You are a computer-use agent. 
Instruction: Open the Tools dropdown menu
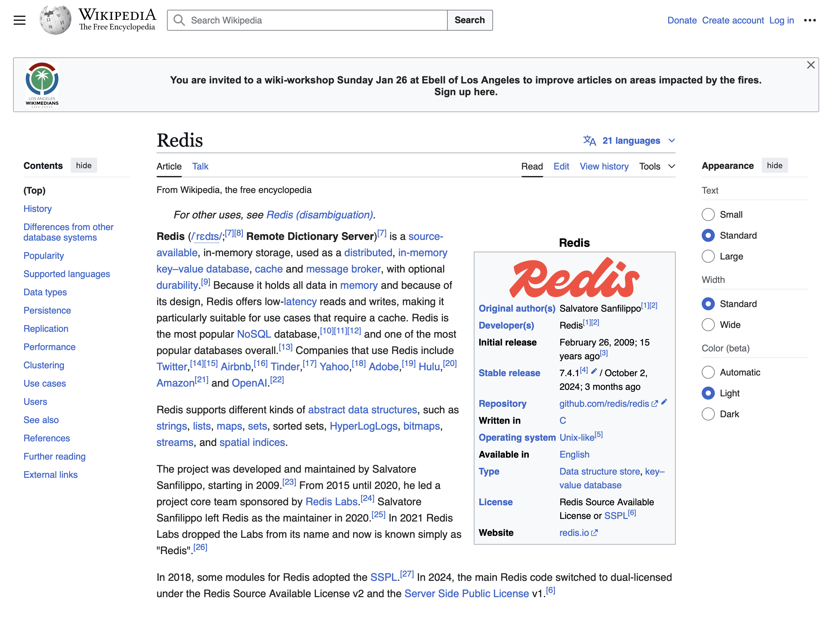pos(657,167)
